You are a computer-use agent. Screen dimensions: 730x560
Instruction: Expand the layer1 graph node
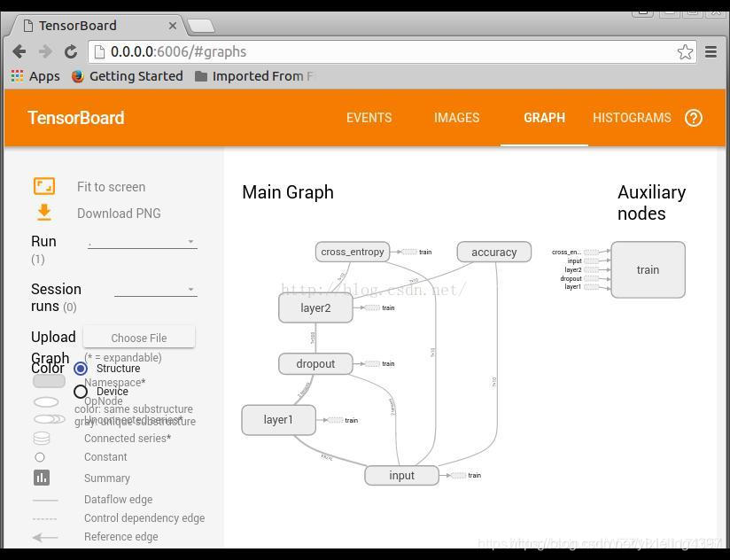[278, 420]
